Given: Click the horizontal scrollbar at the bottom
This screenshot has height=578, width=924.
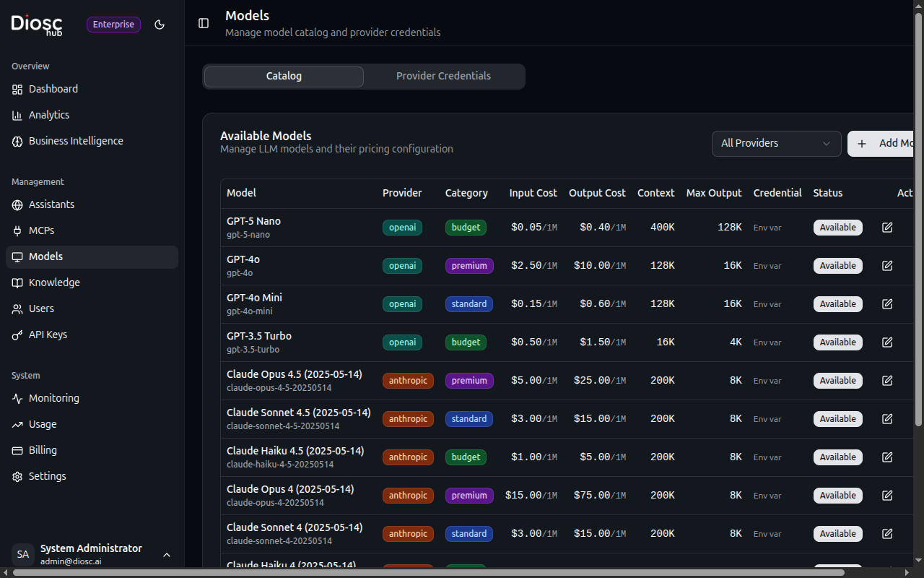Looking at the screenshot, I should (x=429, y=573).
